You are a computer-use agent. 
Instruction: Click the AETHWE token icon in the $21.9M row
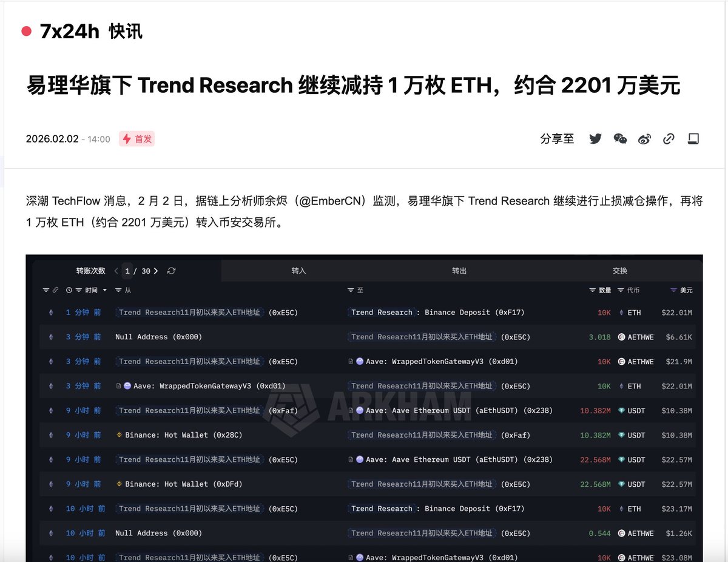(621, 362)
